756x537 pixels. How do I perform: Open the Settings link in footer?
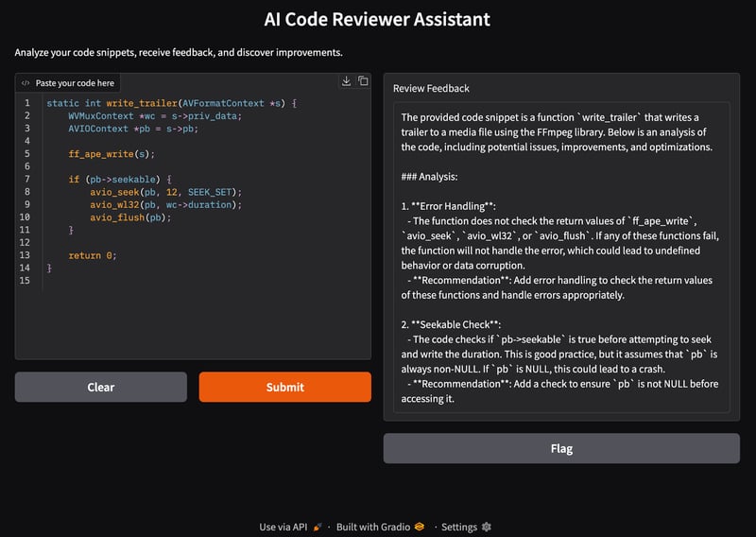click(x=466, y=527)
